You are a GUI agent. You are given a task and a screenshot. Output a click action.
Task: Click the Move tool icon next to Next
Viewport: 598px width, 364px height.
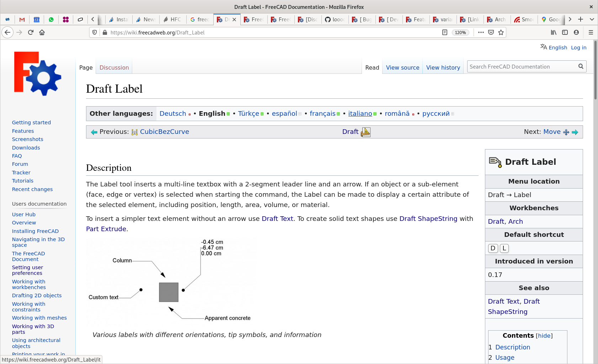coord(566,132)
